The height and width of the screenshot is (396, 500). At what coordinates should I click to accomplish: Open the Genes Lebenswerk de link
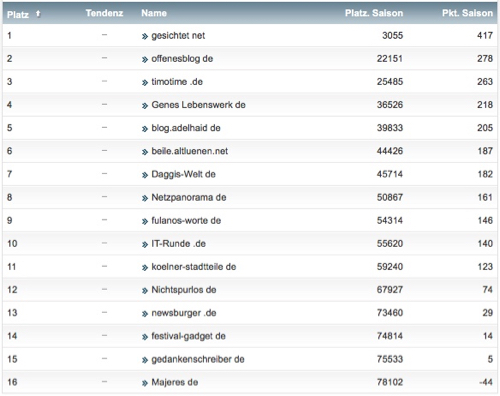tap(199, 105)
